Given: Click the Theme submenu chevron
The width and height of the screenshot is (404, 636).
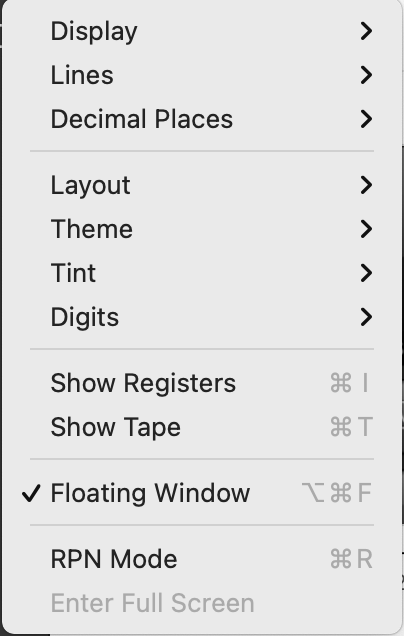Looking at the screenshot, I should tap(366, 229).
